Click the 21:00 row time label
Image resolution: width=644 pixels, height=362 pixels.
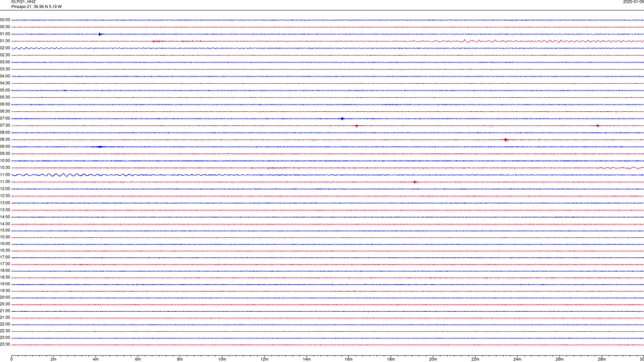[5, 311]
